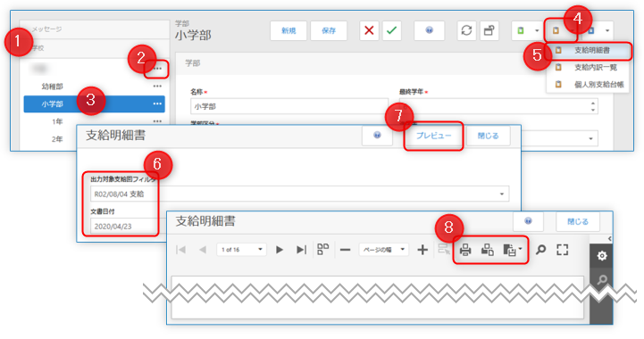The width and height of the screenshot is (644, 339).
Task: Click the lock icon in the main toolbar
Action: pyautogui.click(x=489, y=30)
